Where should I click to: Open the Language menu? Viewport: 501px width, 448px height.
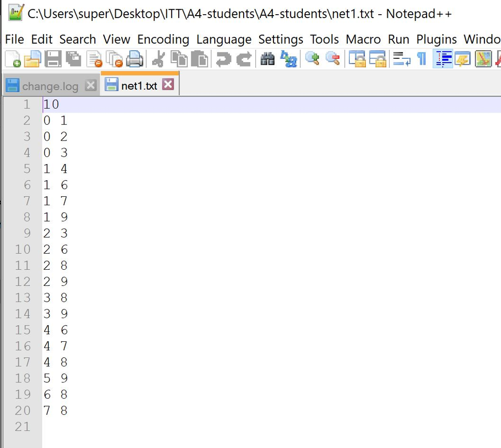click(224, 39)
